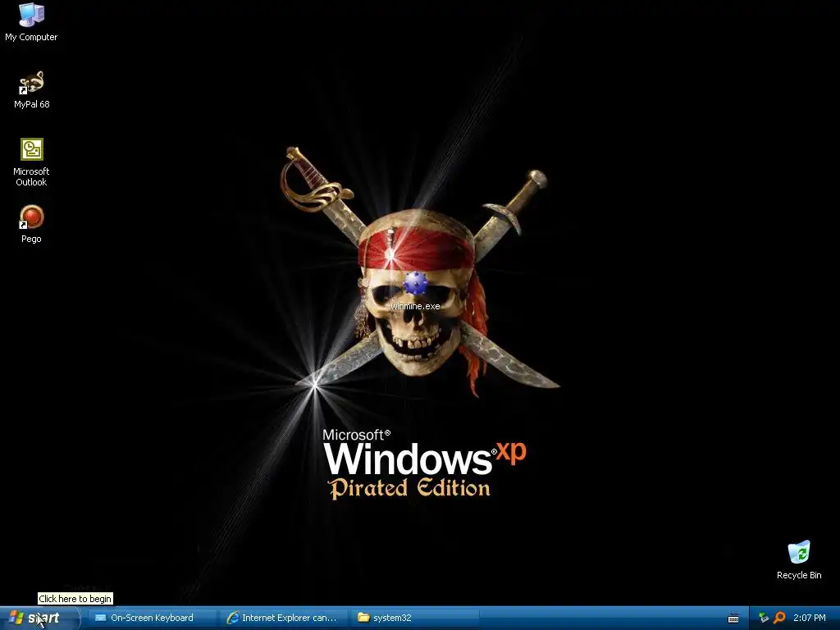Image resolution: width=840 pixels, height=630 pixels.
Task: Switch to system32 folder taskbar window
Action: tap(414, 619)
